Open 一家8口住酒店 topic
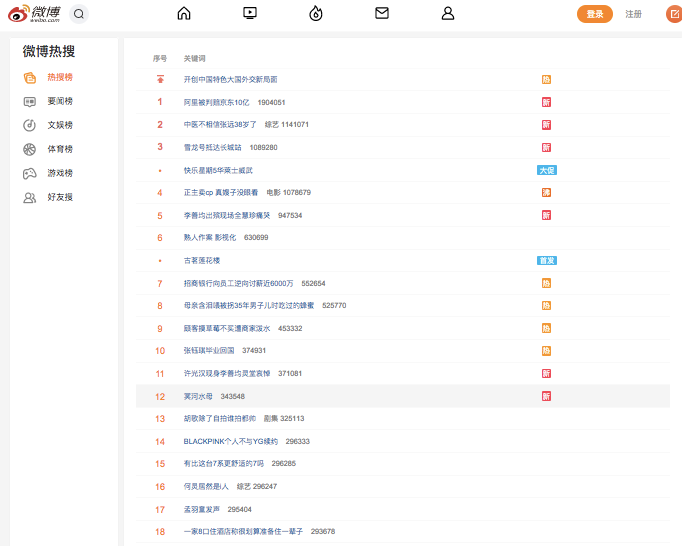The image size is (682, 546). 243,532
